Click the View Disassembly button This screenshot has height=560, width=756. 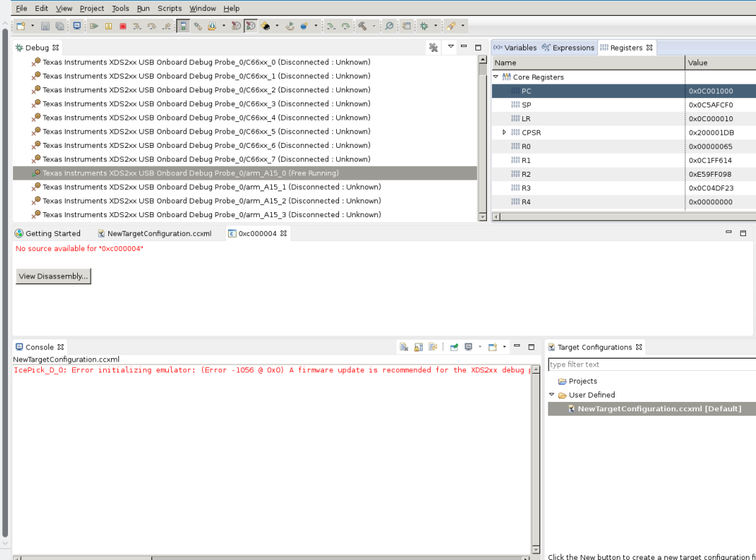point(53,276)
